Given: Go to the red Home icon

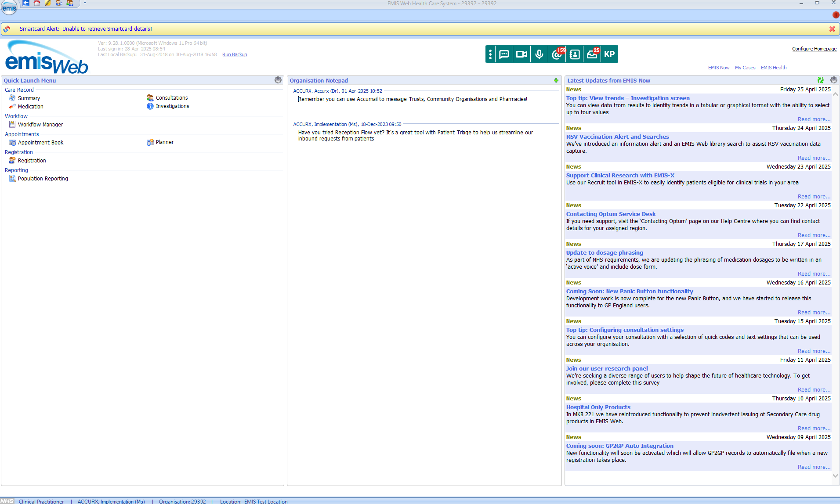Looking at the screenshot, I should tap(37, 3).
